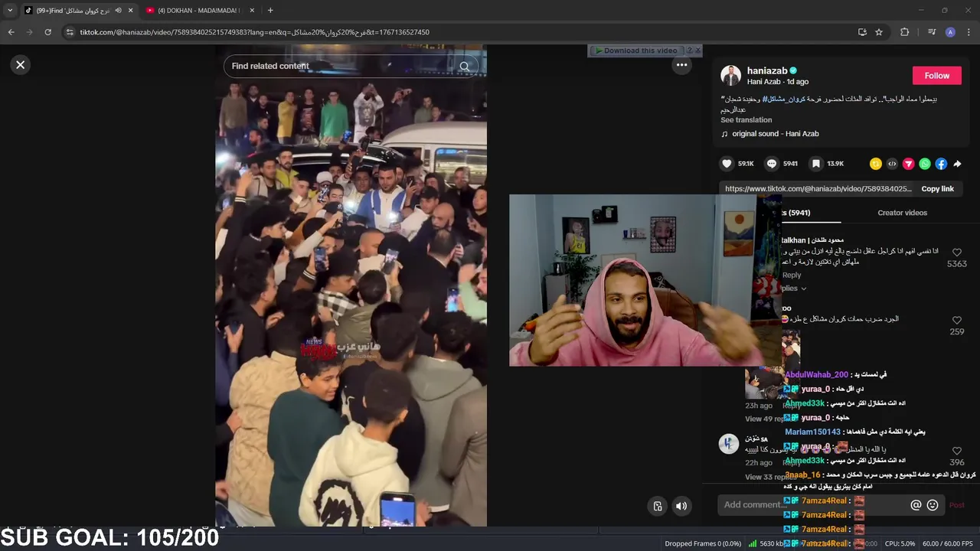The width and height of the screenshot is (980, 551).
Task: Click commenter avatar next to 22h ago comment
Action: coord(729,444)
